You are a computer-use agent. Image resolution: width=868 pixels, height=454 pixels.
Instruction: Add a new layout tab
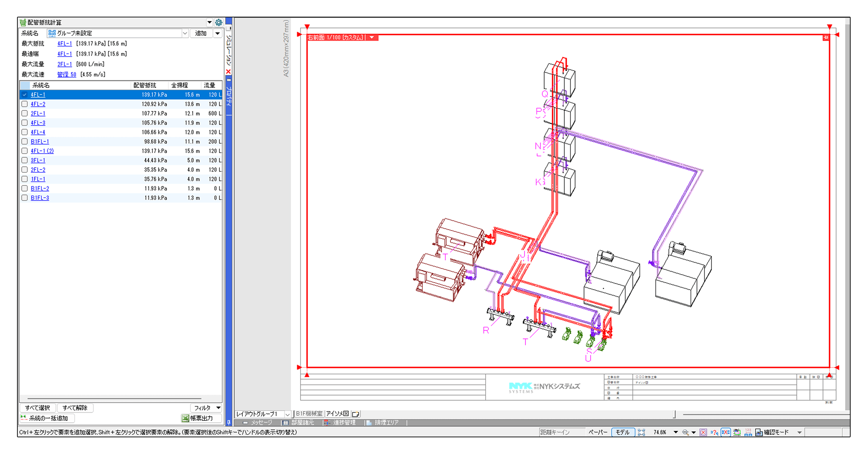pyautogui.click(x=355, y=414)
